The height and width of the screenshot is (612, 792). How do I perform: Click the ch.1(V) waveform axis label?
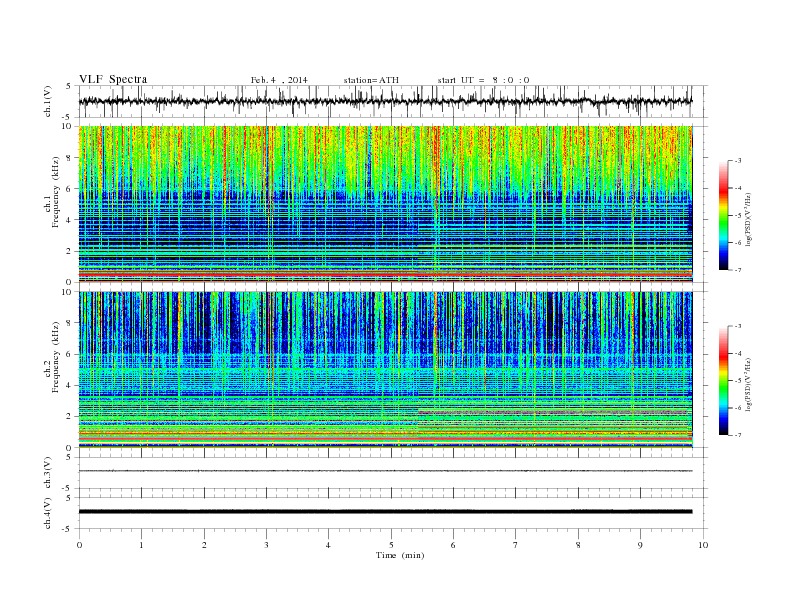click(48, 101)
